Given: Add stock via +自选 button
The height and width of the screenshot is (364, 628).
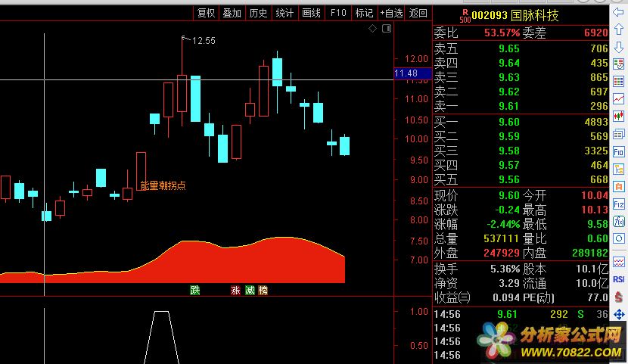Looking at the screenshot, I should pos(391,13).
